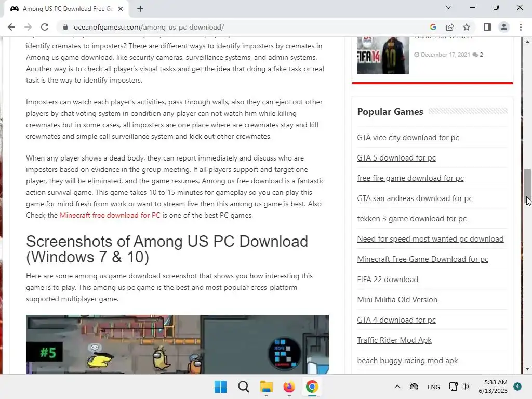Open GTA vice city download for pc
The width and height of the screenshot is (532, 399).
click(408, 138)
